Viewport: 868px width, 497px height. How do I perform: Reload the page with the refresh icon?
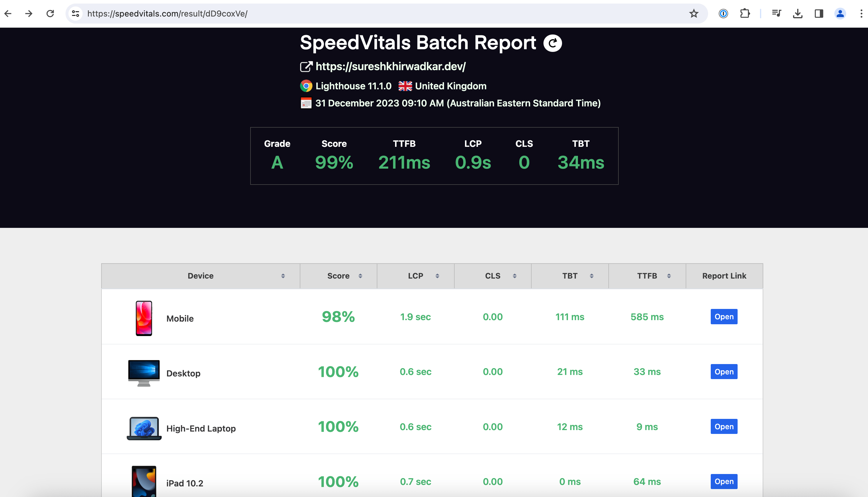pos(50,14)
